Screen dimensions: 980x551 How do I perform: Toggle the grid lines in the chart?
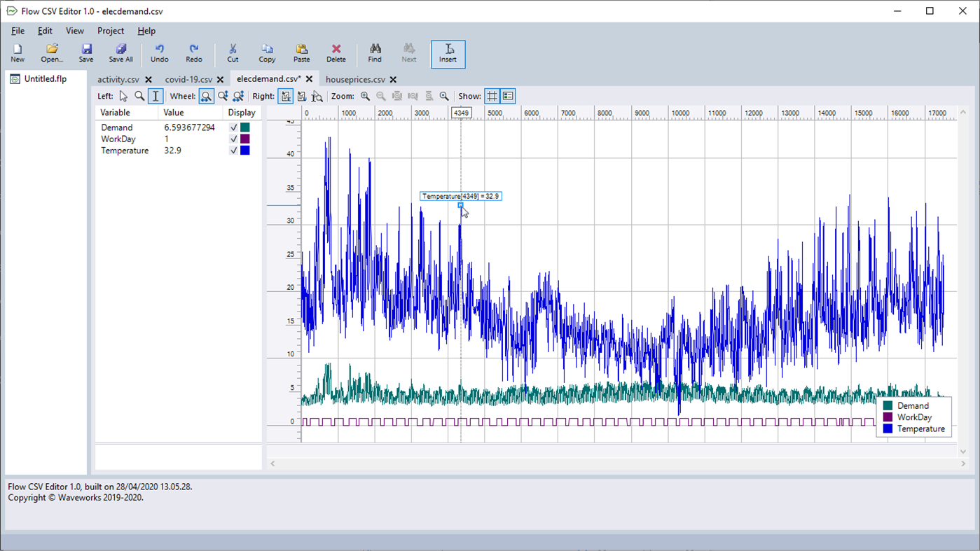click(492, 96)
